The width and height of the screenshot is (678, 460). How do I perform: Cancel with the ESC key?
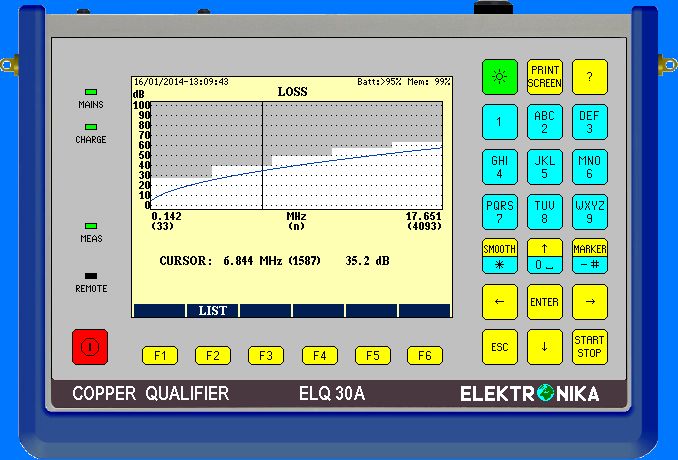pyautogui.click(x=499, y=347)
